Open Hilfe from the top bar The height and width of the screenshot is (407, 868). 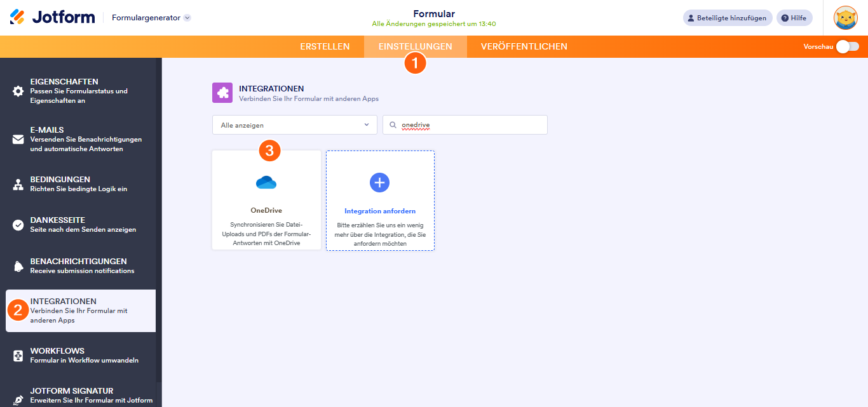tap(794, 18)
